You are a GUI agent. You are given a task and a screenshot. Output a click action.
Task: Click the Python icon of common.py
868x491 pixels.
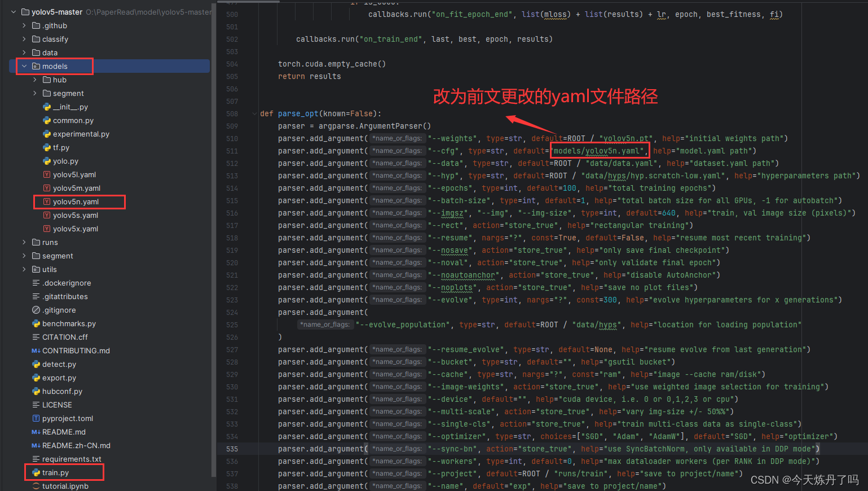47,120
